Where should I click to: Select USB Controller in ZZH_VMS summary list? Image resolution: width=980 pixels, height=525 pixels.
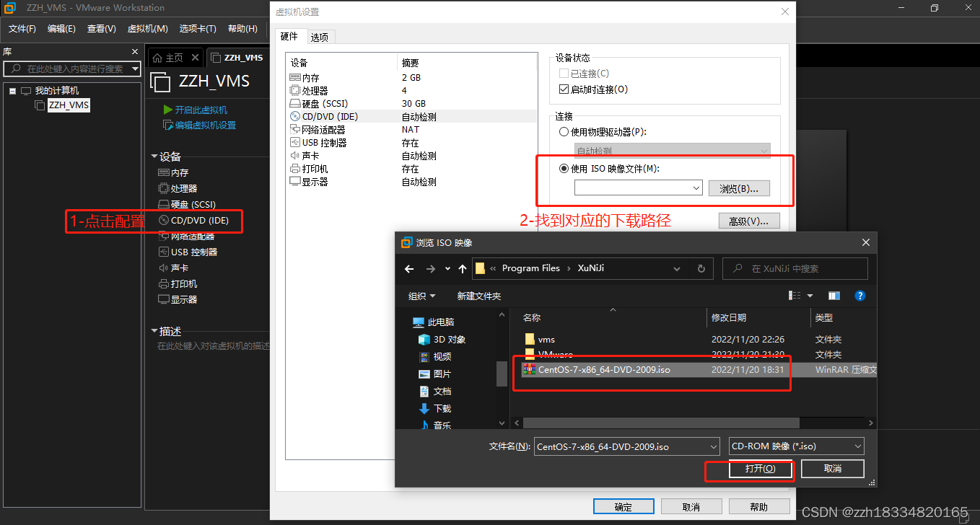(188, 252)
